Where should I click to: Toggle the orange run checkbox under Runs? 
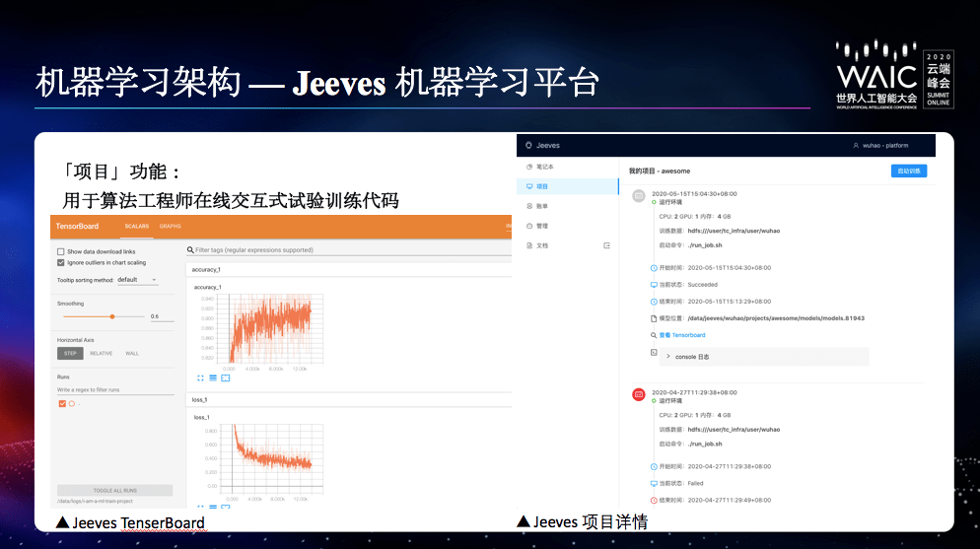pyautogui.click(x=62, y=404)
